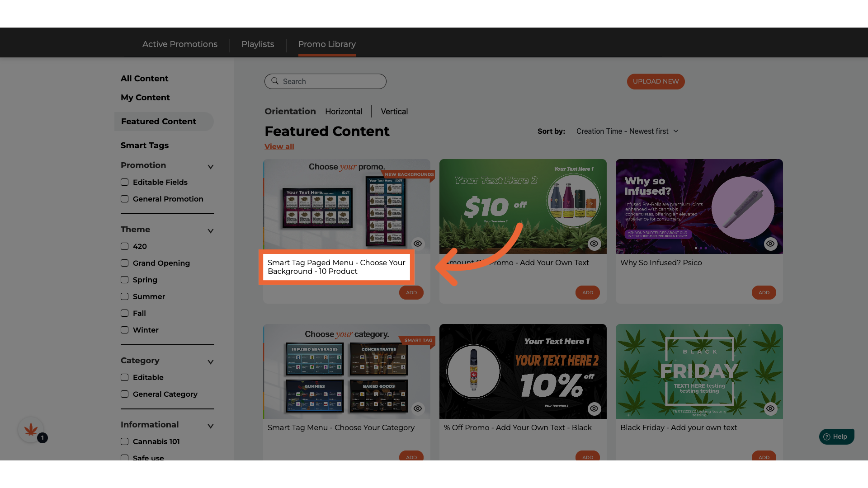
Task: Click the cannabis leaf notification icon
Action: click(31, 430)
